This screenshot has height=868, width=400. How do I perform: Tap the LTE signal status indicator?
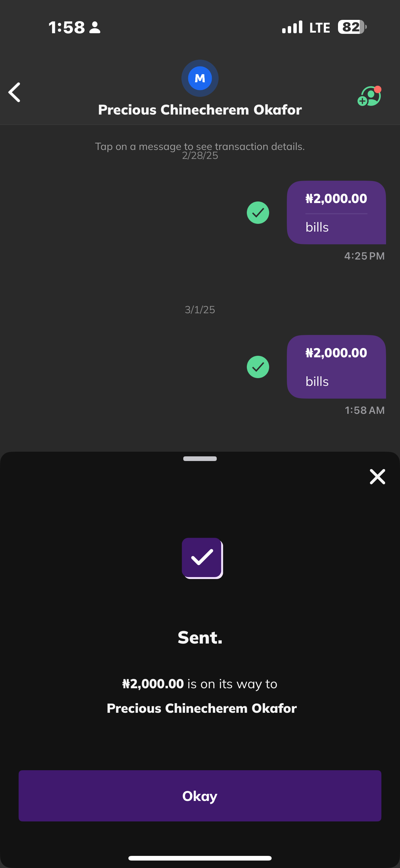306,27
